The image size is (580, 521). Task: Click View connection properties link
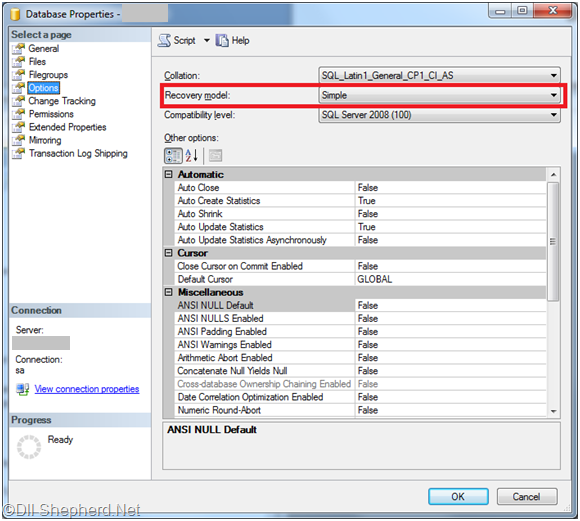pos(87,389)
